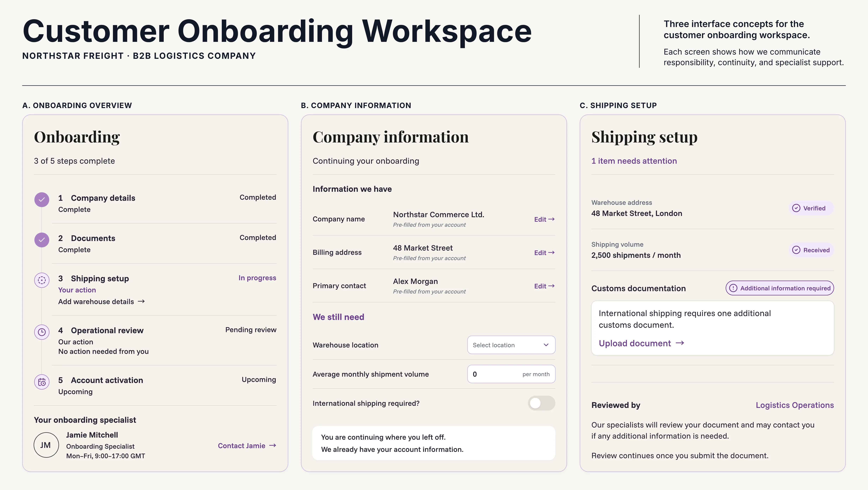868x490 pixels.
Task: Edit the Billing address entry
Action: [x=544, y=253]
